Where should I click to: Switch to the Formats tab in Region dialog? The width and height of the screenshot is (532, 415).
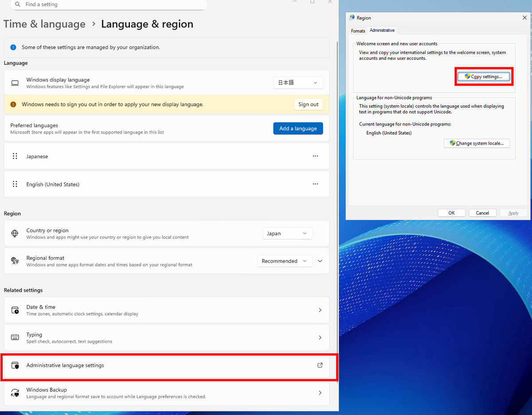click(x=358, y=31)
